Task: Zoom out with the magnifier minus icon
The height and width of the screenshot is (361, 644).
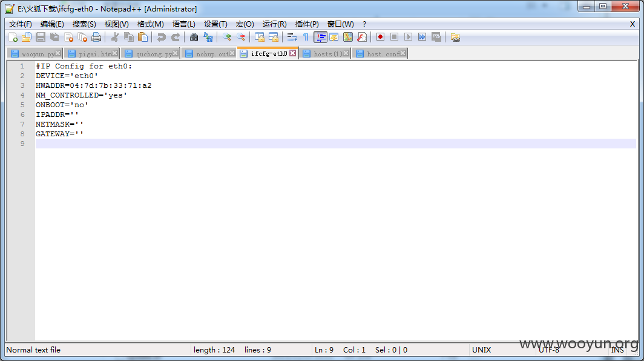Action: [240, 38]
